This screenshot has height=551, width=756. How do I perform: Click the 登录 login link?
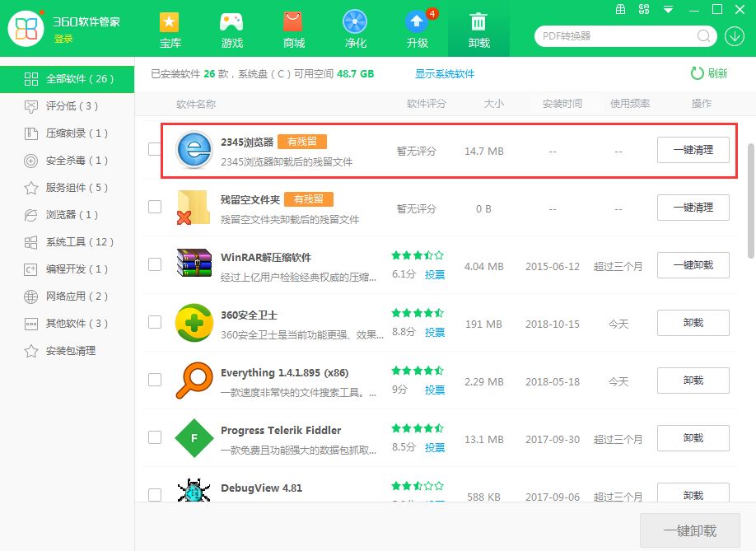tap(63, 39)
